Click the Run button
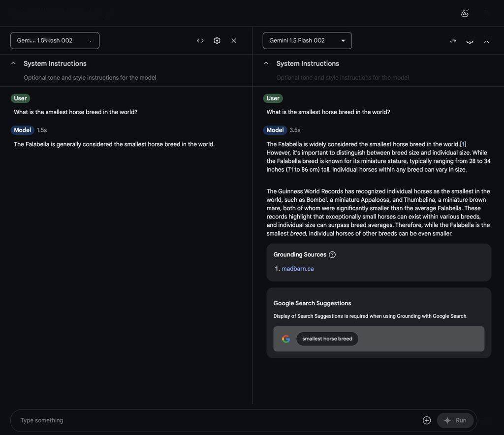Image resolution: width=504 pixels, height=435 pixels. pos(455,420)
